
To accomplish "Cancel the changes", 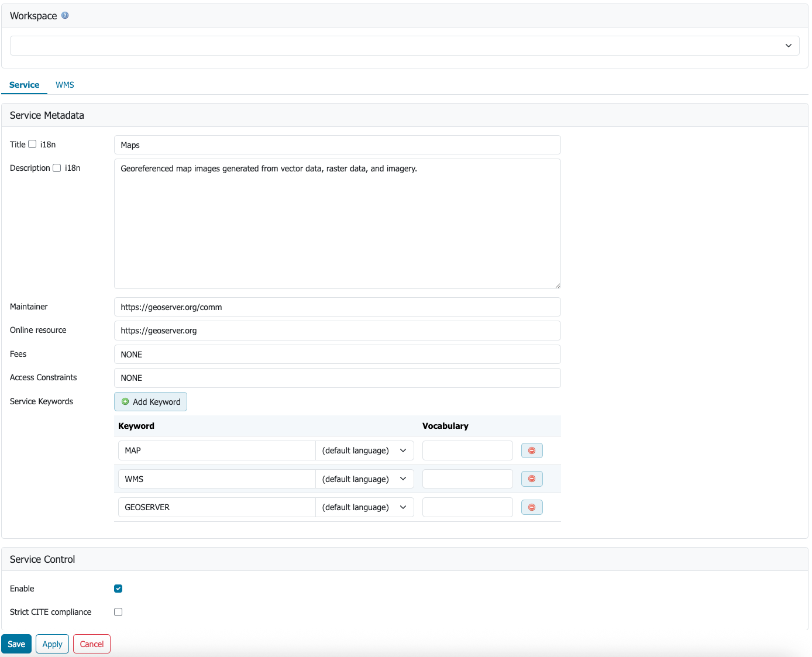I will coord(92,644).
